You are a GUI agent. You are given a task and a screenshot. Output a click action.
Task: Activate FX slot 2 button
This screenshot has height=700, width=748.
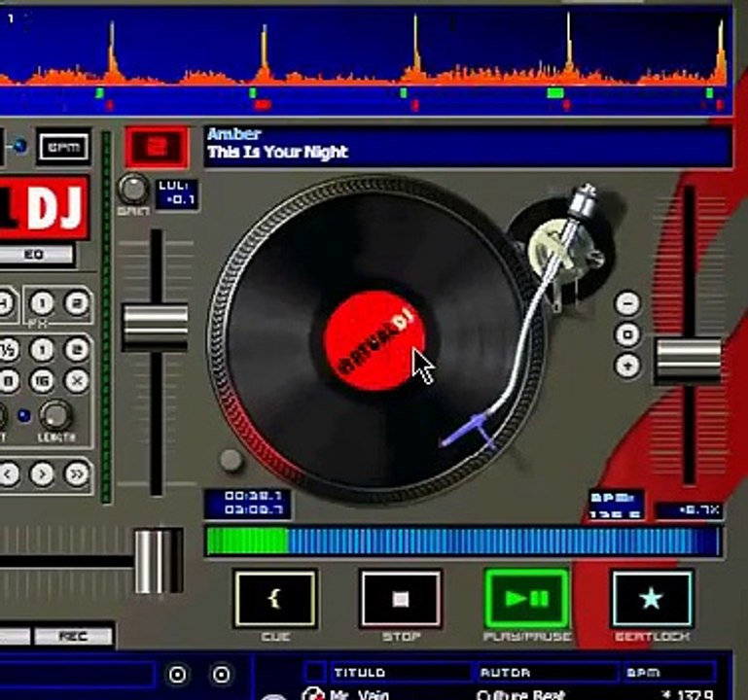click(x=76, y=302)
